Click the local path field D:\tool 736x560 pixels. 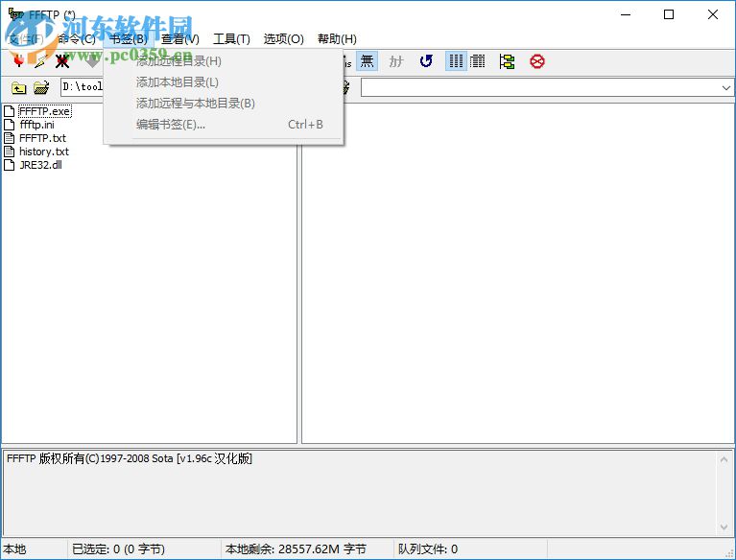(x=83, y=86)
